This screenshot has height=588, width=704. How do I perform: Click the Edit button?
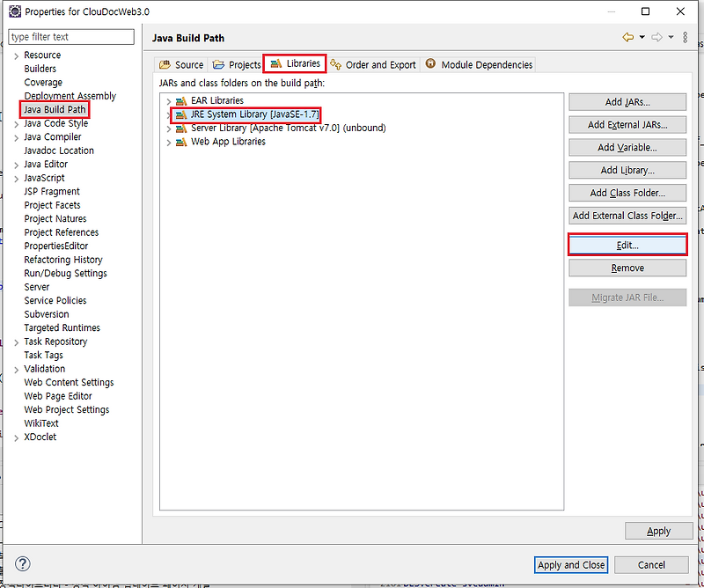tap(627, 245)
